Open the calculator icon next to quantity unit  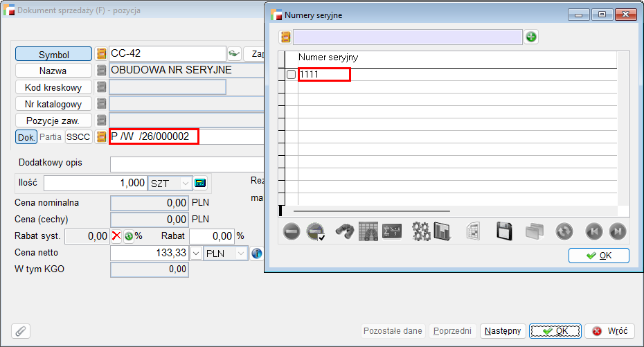point(201,183)
